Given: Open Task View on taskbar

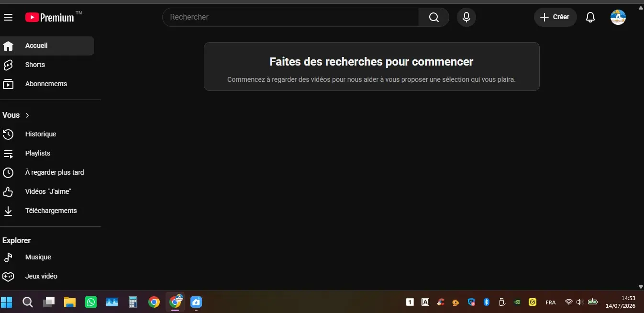Looking at the screenshot, I should tap(49, 302).
